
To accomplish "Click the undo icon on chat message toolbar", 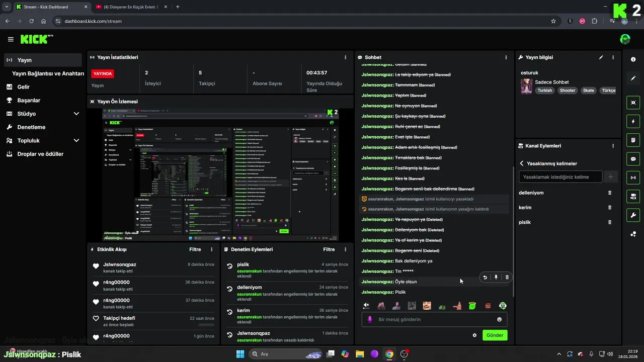I will (x=485, y=277).
